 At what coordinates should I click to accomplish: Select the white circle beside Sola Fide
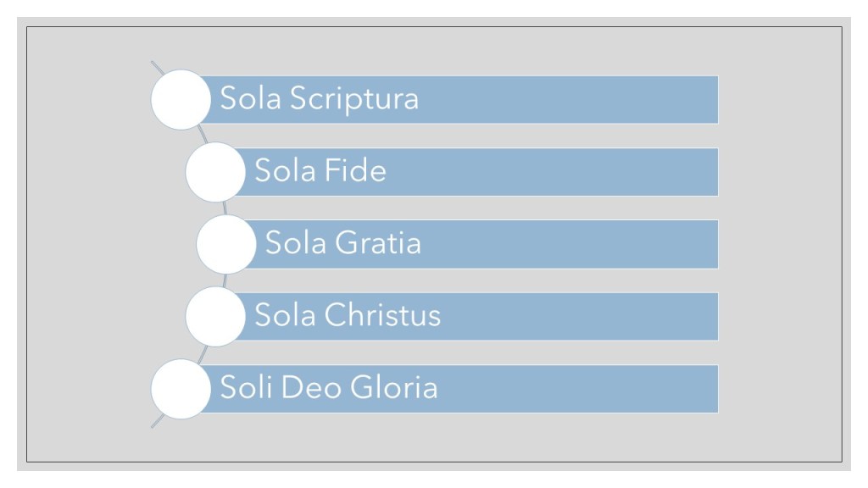(215, 172)
